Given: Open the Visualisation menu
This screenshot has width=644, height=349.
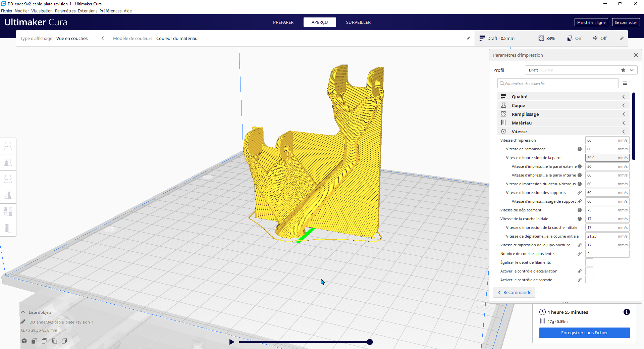Looking at the screenshot, I should tap(42, 11).
